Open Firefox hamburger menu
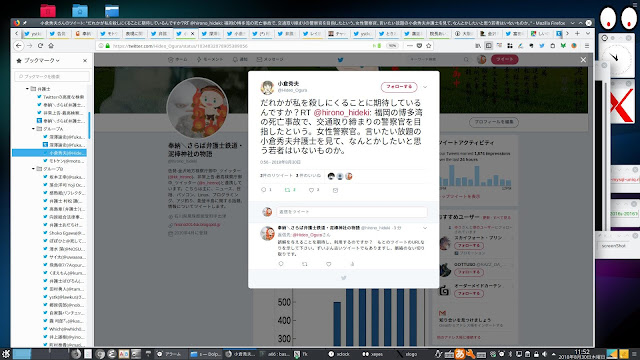The width and height of the screenshot is (640, 360). [x=587, y=46]
